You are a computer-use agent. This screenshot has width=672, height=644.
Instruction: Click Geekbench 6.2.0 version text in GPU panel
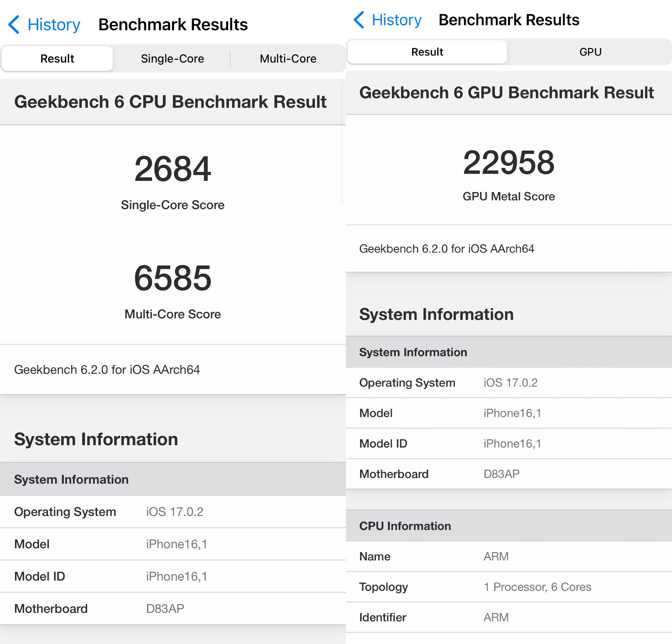pyautogui.click(x=446, y=248)
